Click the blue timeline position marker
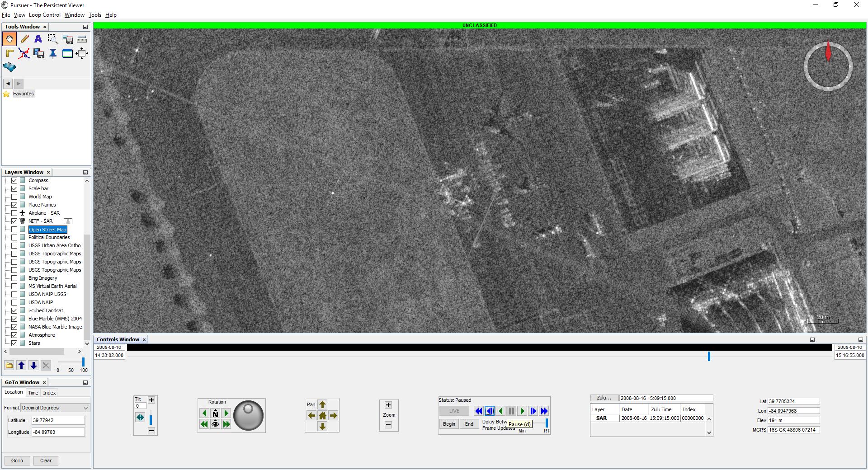 (709, 356)
